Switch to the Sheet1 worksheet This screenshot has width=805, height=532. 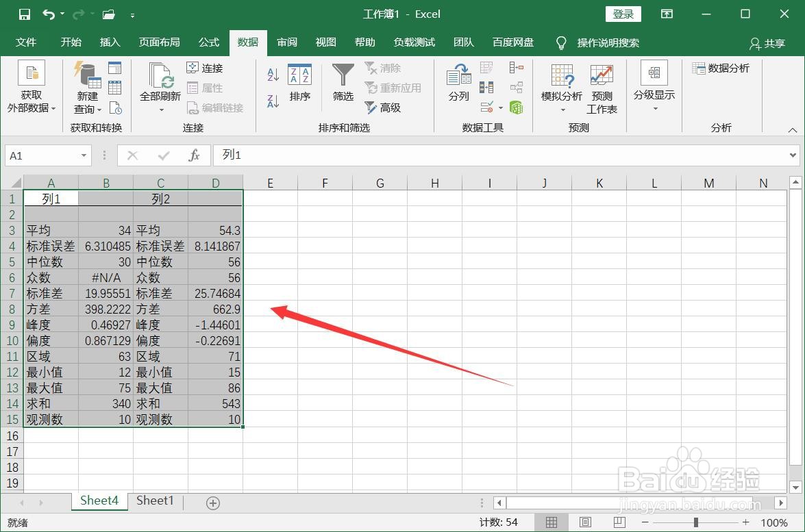coord(155,501)
